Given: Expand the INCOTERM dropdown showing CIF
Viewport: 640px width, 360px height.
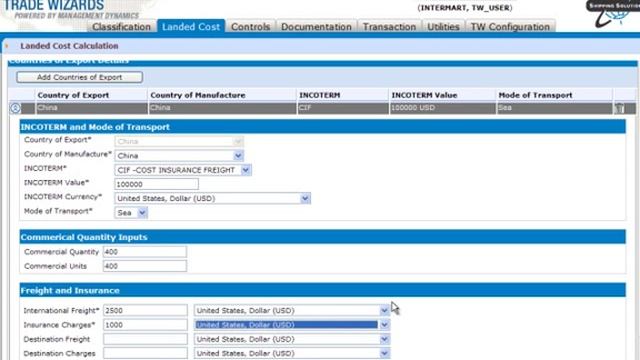Looking at the screenshot, I should (182, 170).
